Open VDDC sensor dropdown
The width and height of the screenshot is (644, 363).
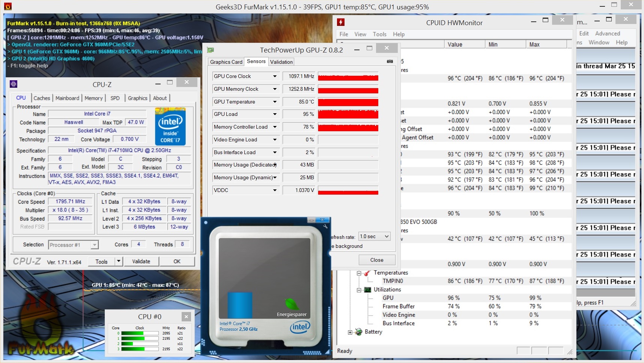pyautogui.click(x=275, y=190)
